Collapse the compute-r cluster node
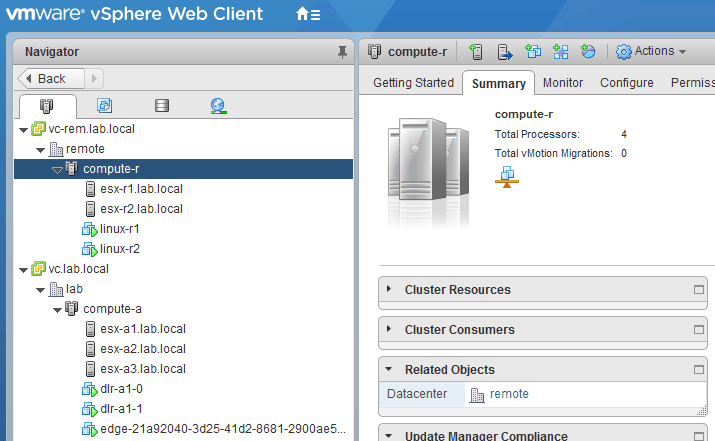This screenshot has height=441, width=715. coord(57,170)
